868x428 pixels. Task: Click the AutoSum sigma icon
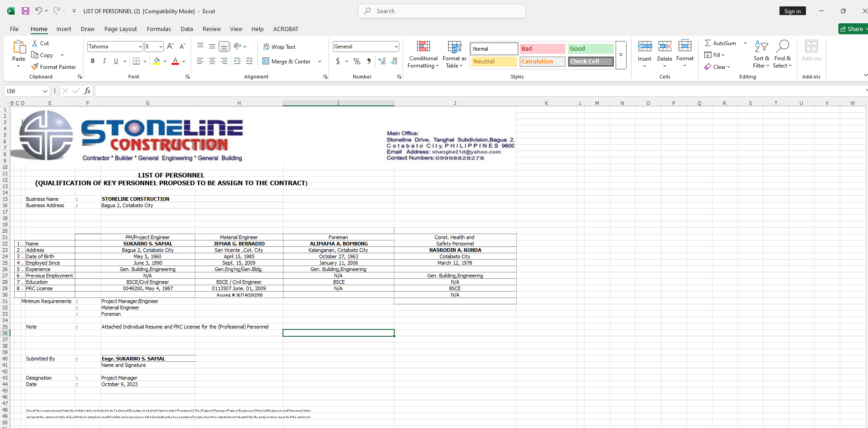(708, 43)
